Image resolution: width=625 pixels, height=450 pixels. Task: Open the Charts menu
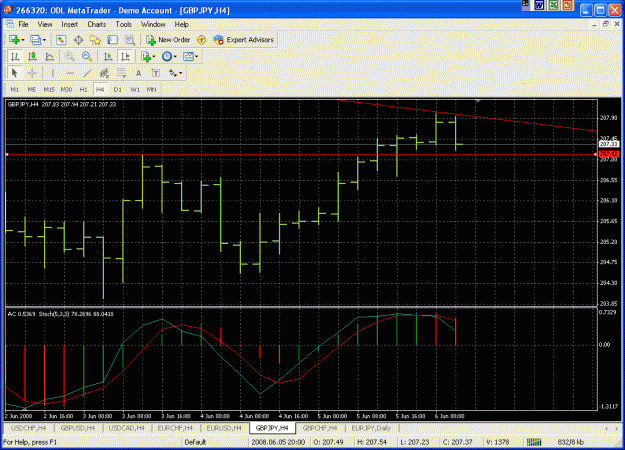96,25
